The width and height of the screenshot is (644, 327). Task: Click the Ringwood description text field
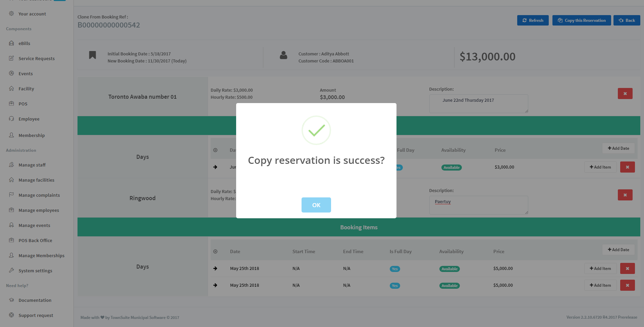[x=478, y=205]
